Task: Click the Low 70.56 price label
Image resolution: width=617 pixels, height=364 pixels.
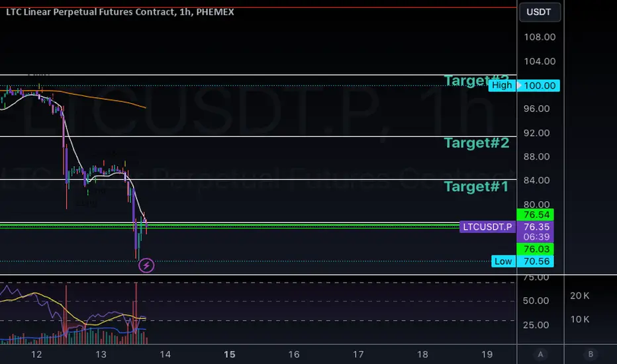Action: [x=522, y=261]
